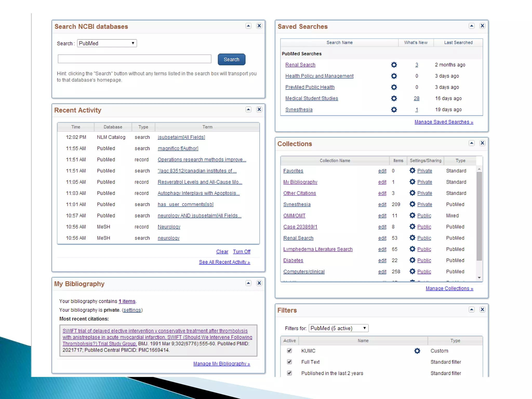
Task: Collapse the Saved Searches panel
Action: (x=471, y=26)
